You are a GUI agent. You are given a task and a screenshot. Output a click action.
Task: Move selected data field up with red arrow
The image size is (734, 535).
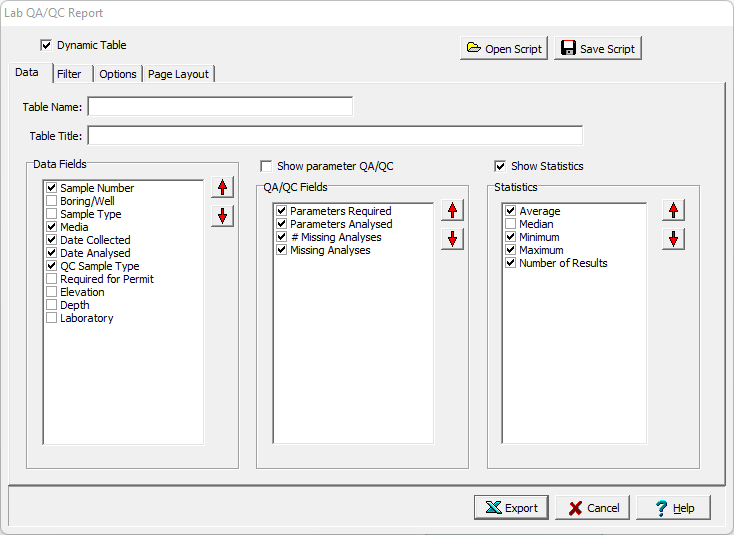(222, 188)
